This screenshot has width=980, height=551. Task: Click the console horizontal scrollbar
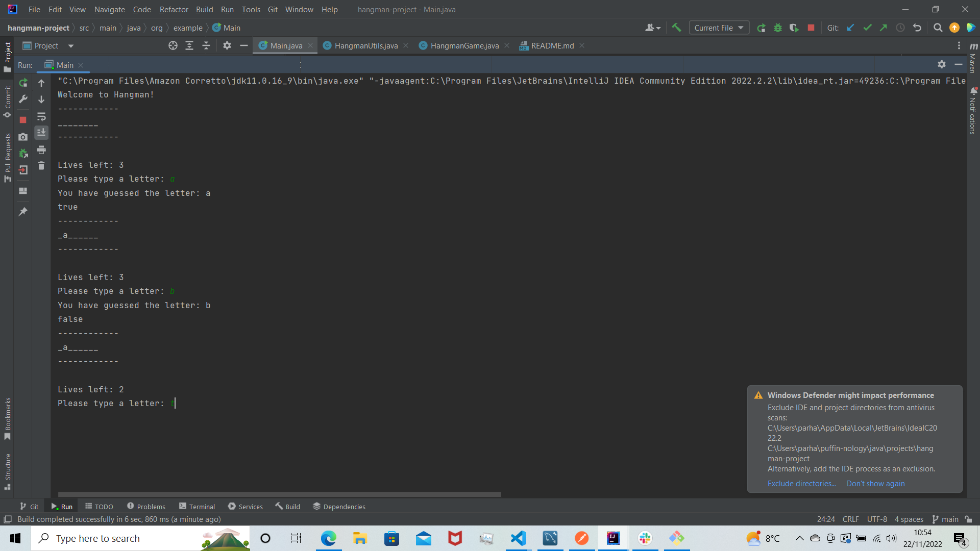[x=280, y=494]
